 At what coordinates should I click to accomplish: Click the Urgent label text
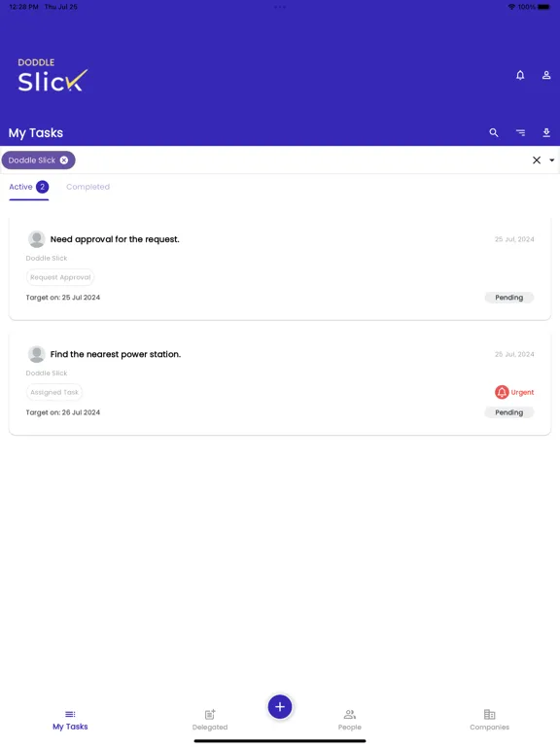(x=522, y=392)
